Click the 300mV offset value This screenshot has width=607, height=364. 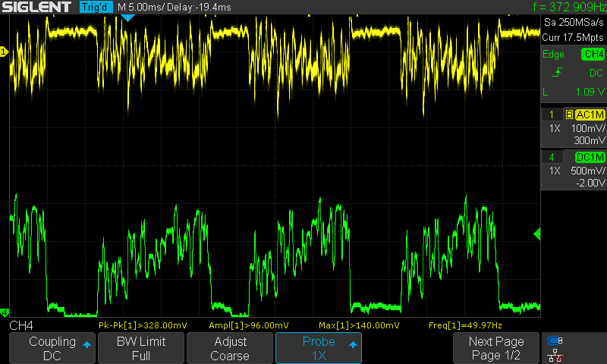(x=590, y=140)
